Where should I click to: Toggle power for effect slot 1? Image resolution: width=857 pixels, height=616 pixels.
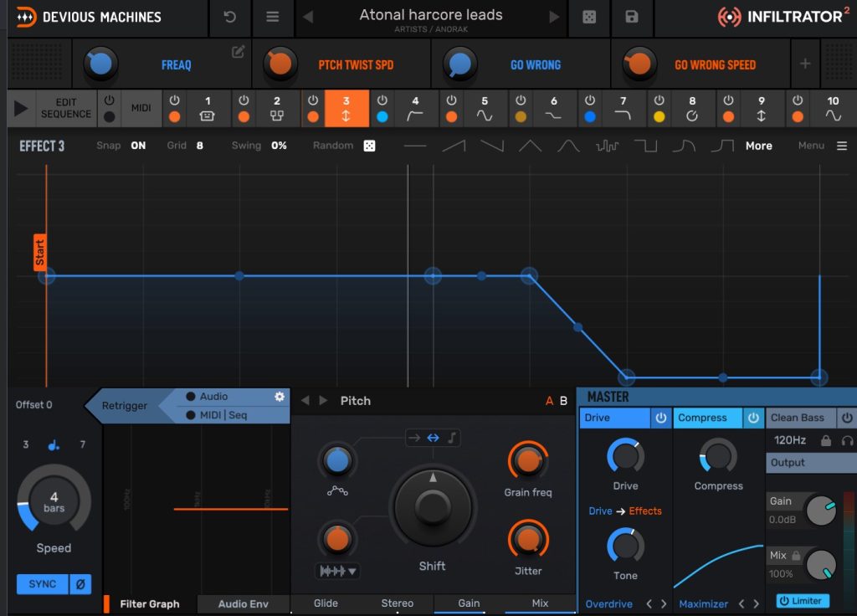coord(174,100)
